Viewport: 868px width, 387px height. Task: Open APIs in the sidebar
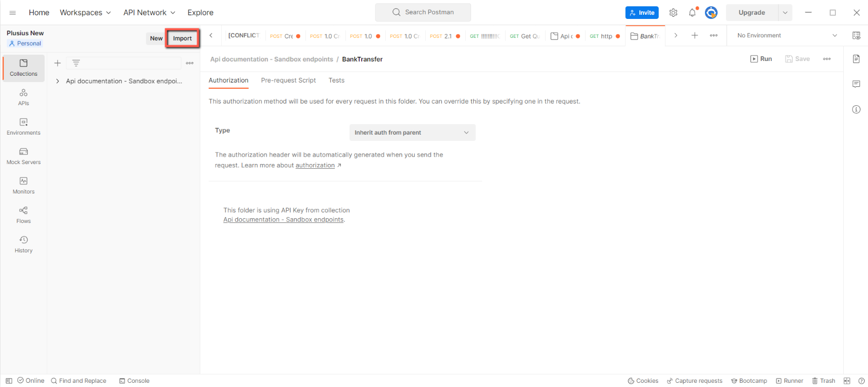pos(24,98)
